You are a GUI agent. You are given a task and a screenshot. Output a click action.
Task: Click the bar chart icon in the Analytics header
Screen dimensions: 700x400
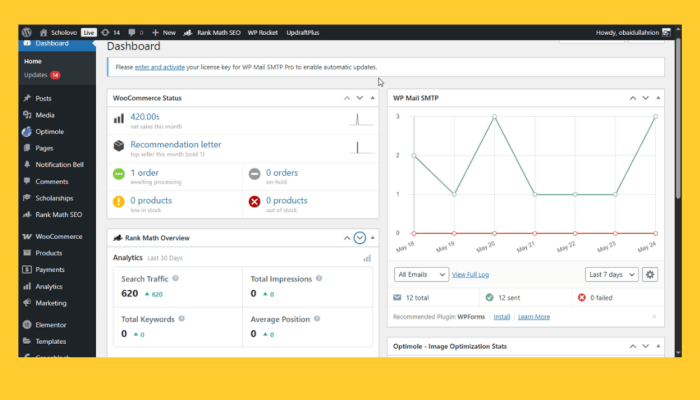point(367,258)
